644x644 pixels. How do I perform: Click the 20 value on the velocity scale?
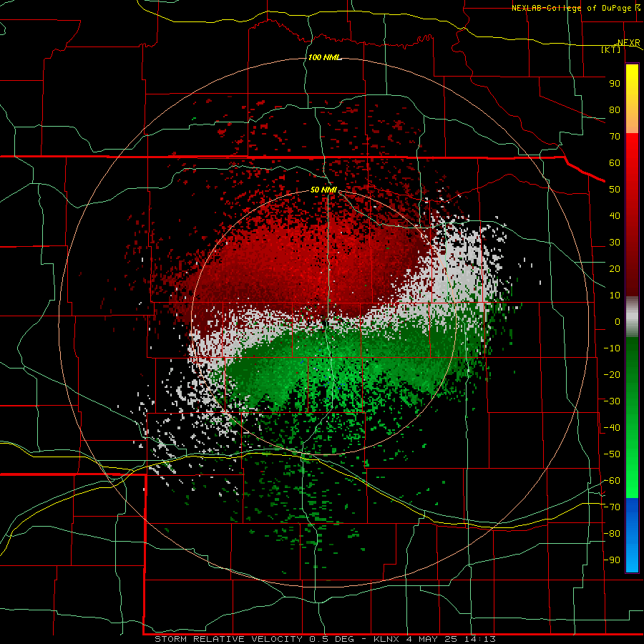pos(615,269)
